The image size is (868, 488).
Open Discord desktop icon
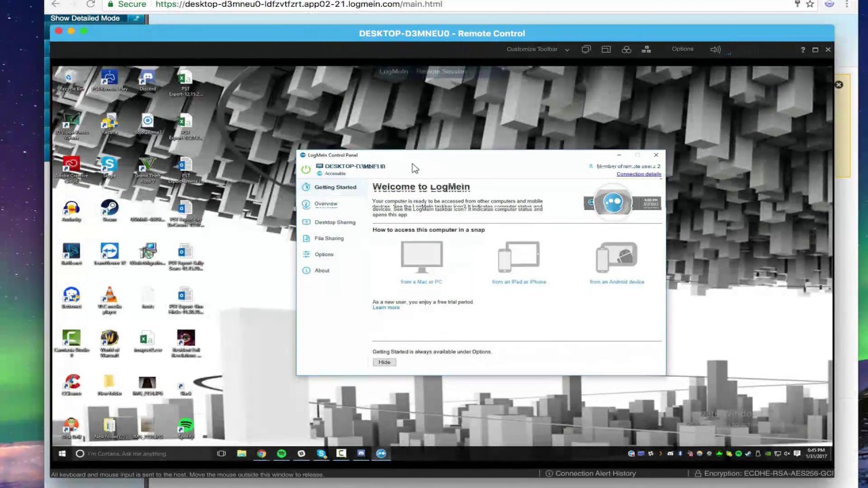[147, 81]
